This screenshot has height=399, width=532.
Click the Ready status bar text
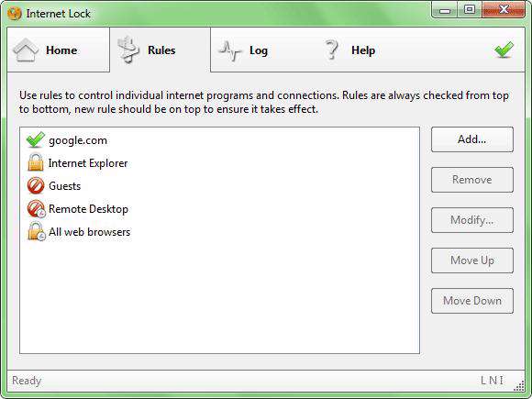click(x=27, y=381)
